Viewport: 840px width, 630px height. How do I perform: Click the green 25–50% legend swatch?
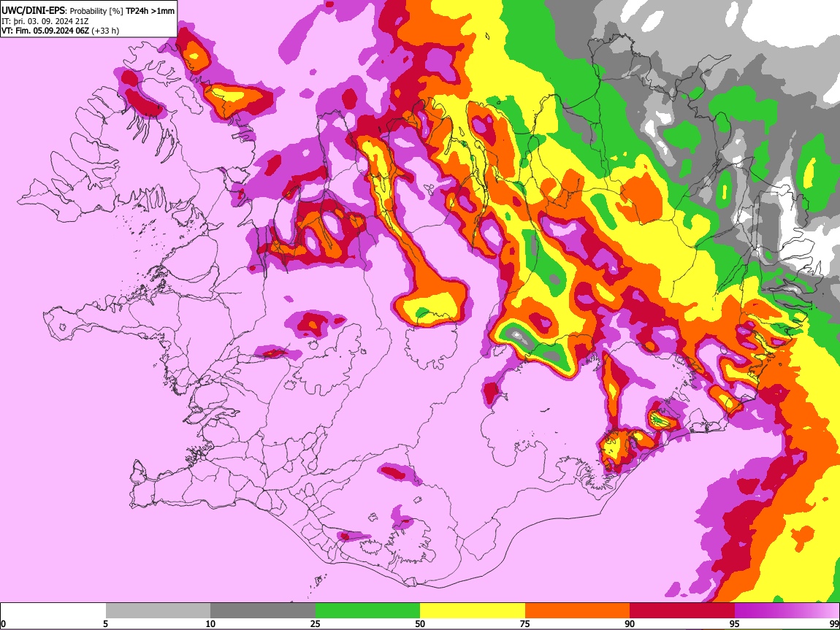[367, 611]
